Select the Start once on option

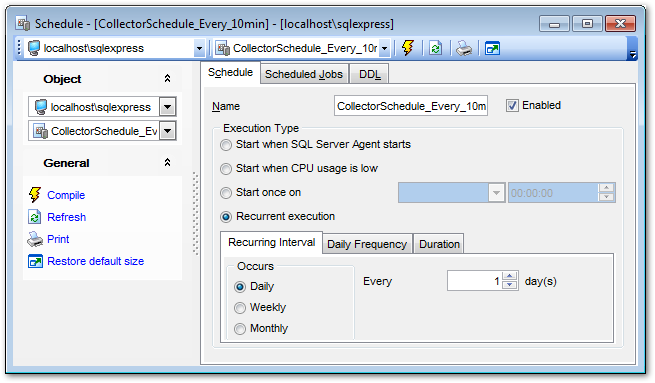click(226, 193)
